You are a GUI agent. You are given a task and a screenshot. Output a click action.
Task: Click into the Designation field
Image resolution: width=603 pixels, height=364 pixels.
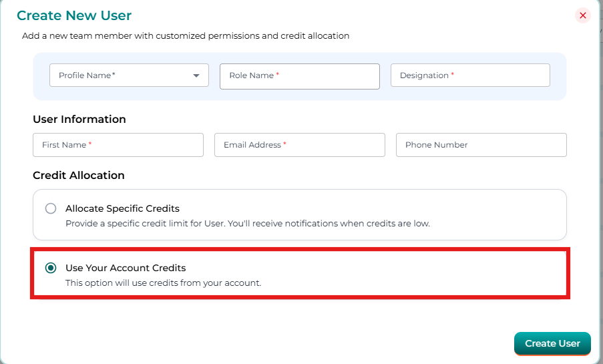click(470, 75)
